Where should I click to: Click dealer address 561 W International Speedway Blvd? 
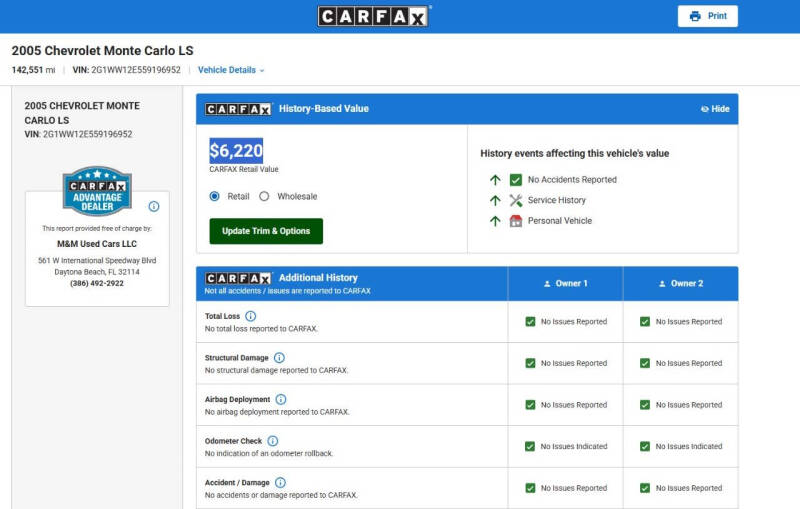click(x=97, y=261)
